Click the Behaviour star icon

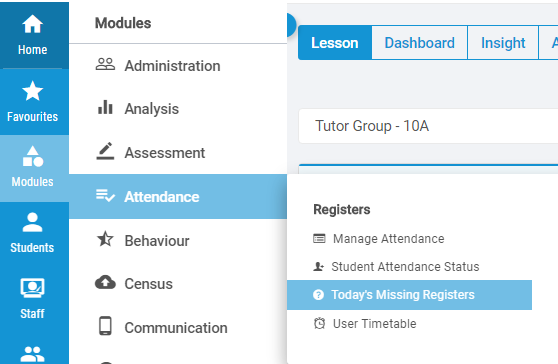pyautogui.click(x=105, y=239)
